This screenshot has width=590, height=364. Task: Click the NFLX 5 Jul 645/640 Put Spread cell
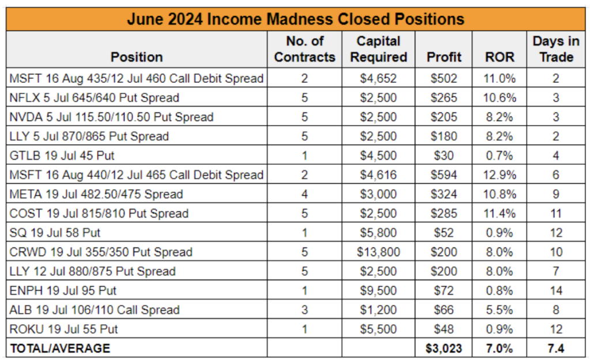coord(137,97)
